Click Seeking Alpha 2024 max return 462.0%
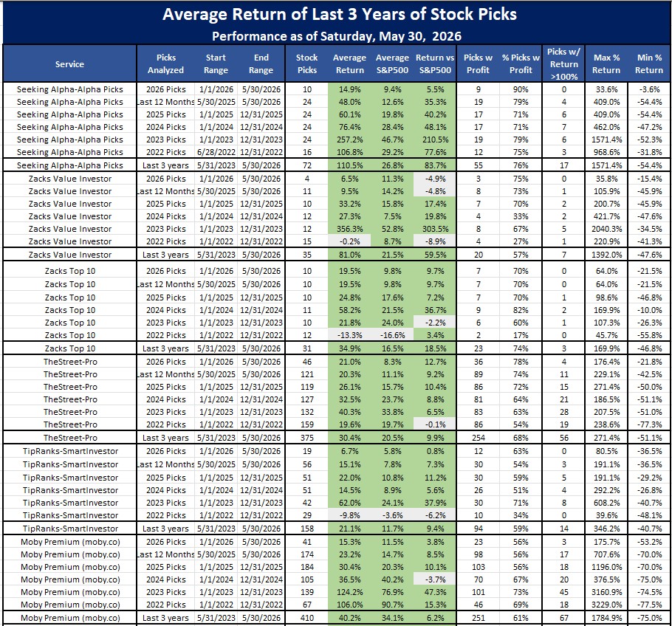 606,127
